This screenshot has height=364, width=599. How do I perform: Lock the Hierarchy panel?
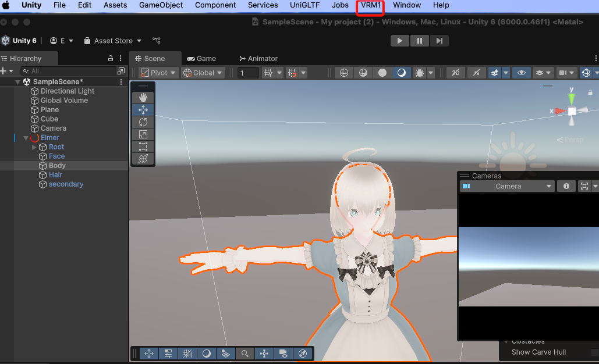111,58
